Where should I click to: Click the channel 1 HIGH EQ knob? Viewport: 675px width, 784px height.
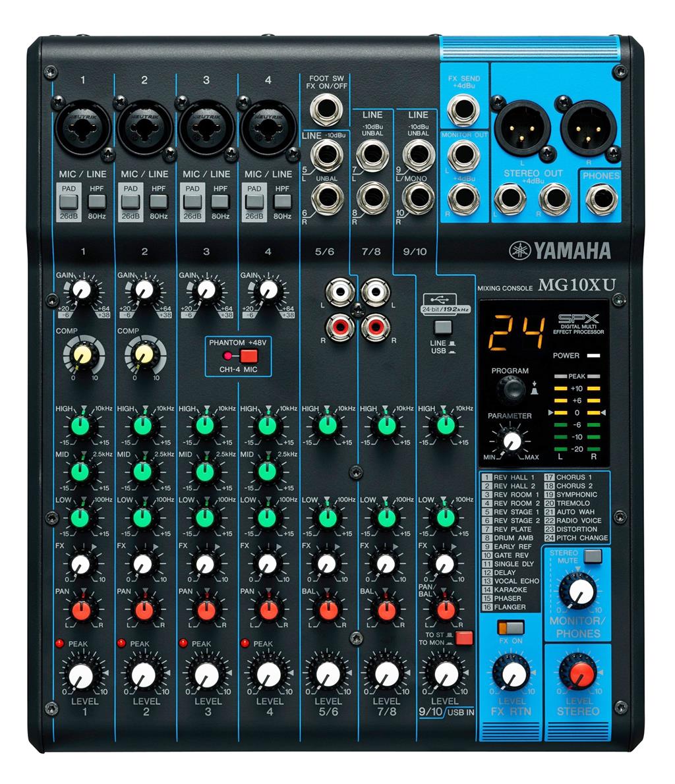point(80,426)
